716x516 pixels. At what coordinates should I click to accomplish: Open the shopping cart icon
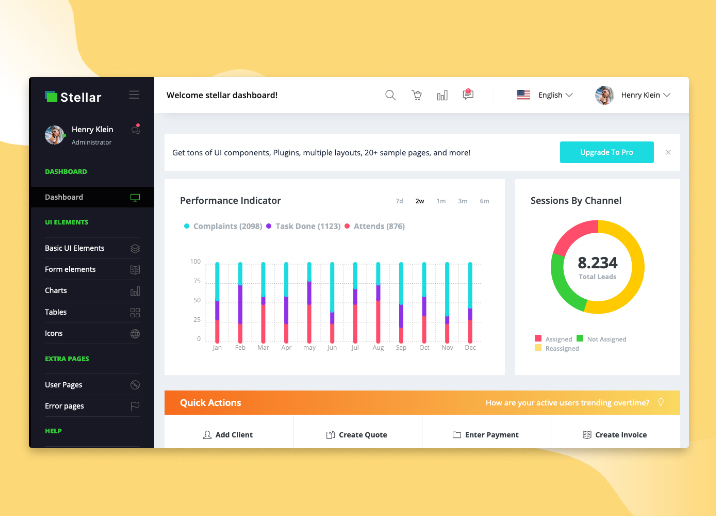416,95
